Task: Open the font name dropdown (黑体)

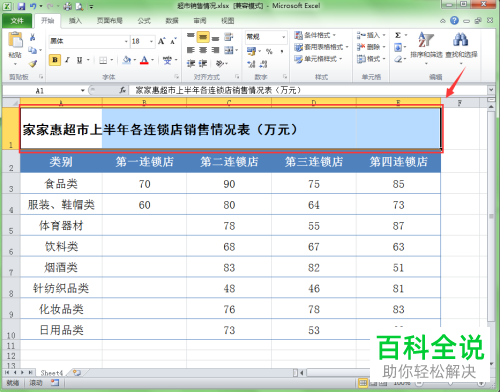Action: pos(126,41)
